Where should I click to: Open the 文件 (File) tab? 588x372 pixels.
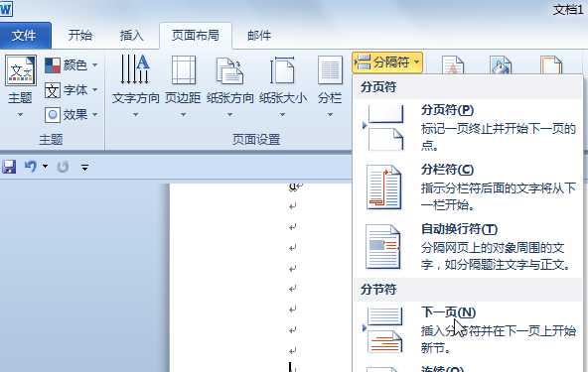click(25, 35)
